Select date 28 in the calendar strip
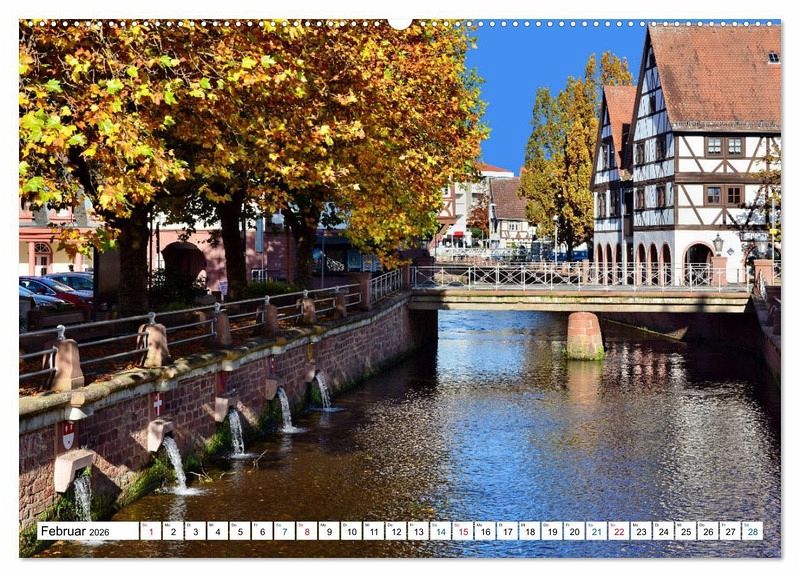 (753, 531)
